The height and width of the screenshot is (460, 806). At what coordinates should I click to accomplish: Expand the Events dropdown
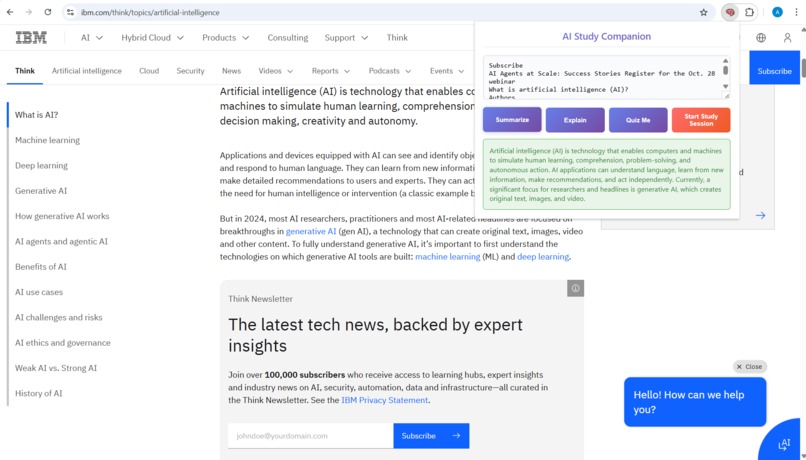click(x=447, y=71)
